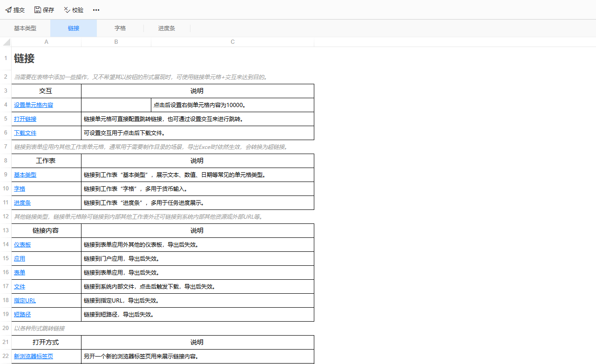This screenshot has width=596, height=364.
Task: Click the 设置单元格内容 link
Action: (34, 105)
